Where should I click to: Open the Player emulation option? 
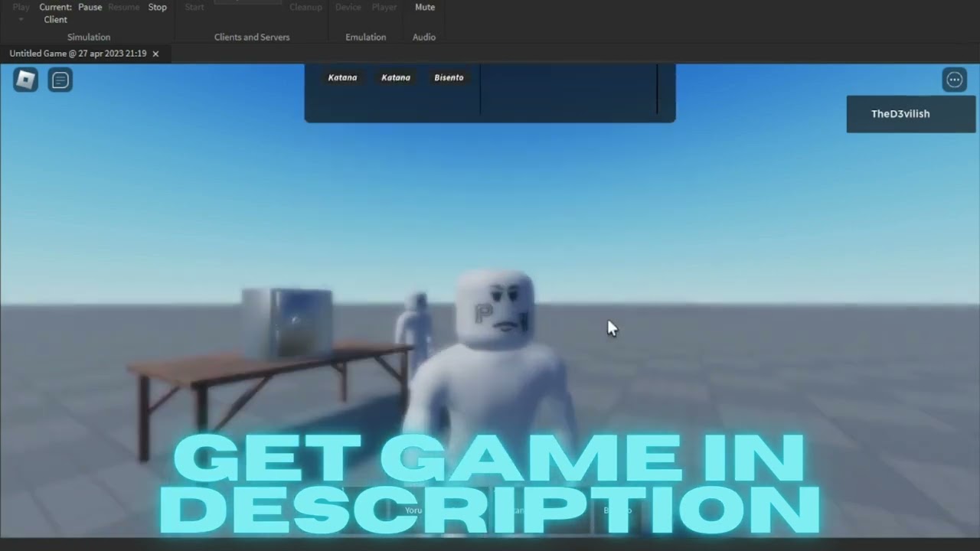(x=384, y=7)
